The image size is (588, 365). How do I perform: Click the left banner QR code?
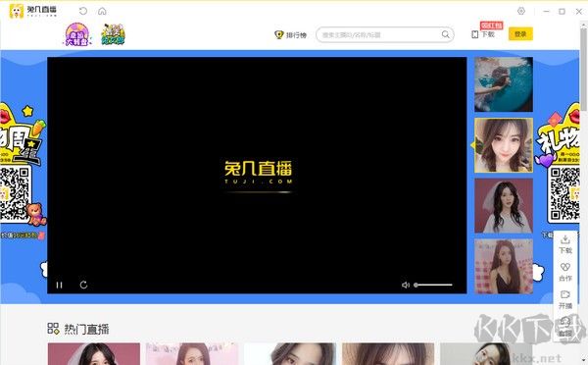tap(16, 194)
